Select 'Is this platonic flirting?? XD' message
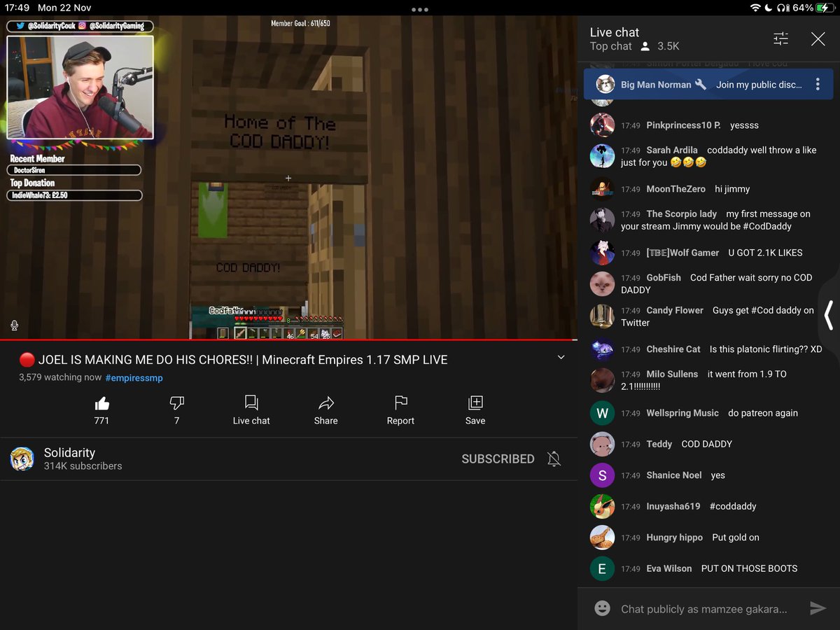 pyautogui.click(x=766, y=349)
